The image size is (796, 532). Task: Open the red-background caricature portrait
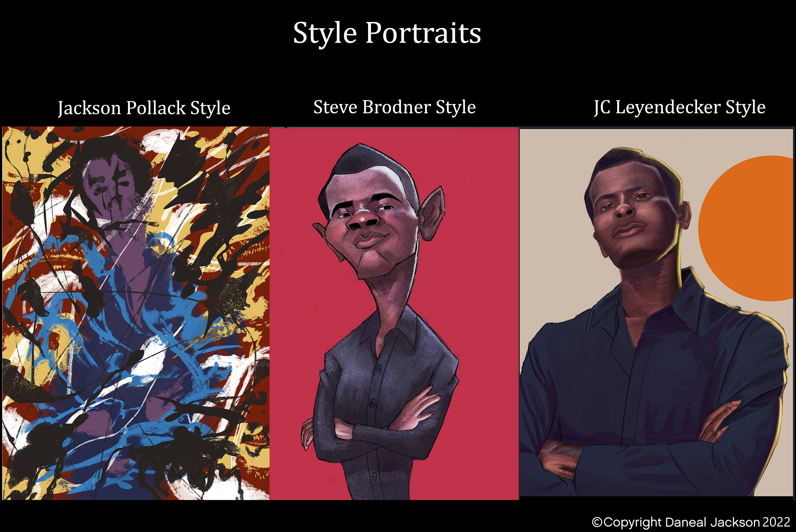(394, 313)
